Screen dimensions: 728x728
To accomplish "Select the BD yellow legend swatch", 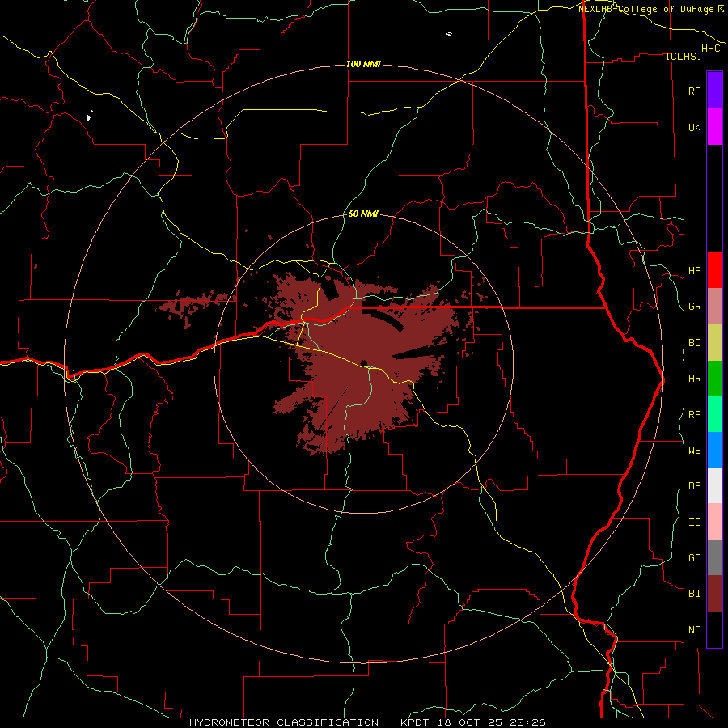I will click(x=714, y=343).
